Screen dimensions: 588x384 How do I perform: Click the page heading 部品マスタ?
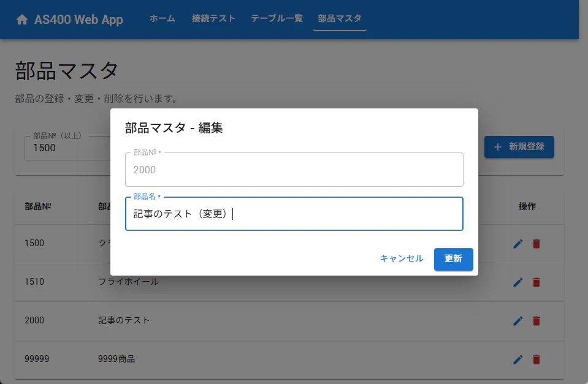point(67,71)
